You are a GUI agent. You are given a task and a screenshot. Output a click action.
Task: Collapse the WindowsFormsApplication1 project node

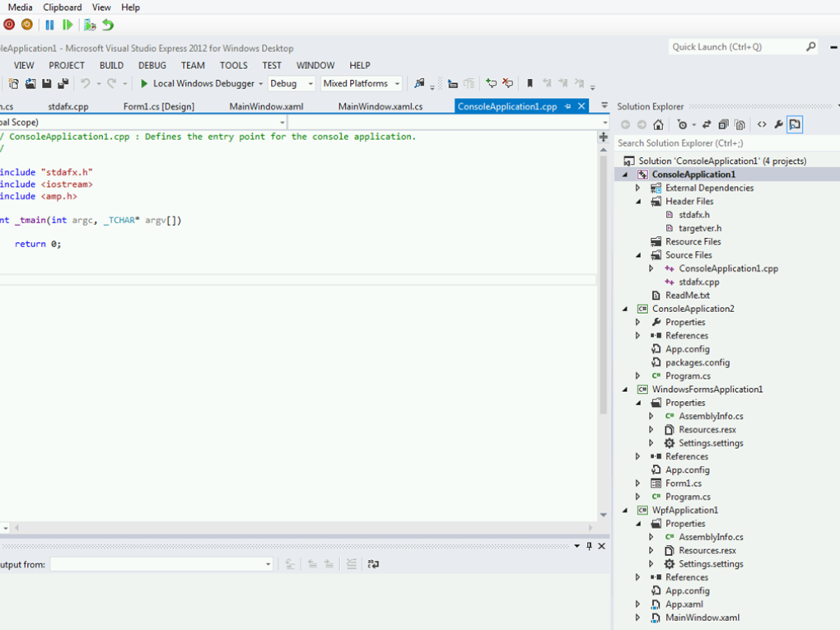pos(625,390)
